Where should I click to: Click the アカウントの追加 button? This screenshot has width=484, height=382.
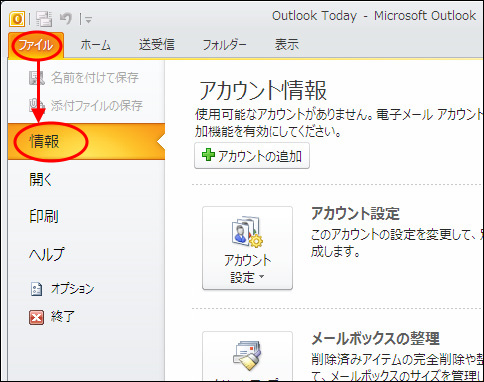pyautogui.click(x=252, y=156)
